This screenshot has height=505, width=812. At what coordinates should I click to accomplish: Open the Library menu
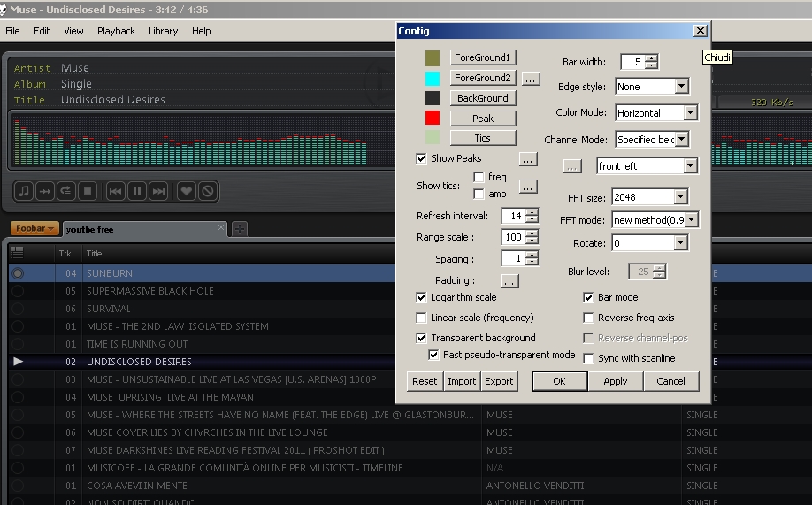[163, 31]
